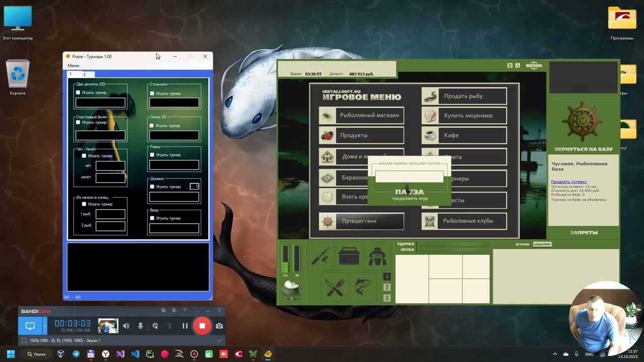
Task: Click the cooking pot icon
Action: (291, 290)
